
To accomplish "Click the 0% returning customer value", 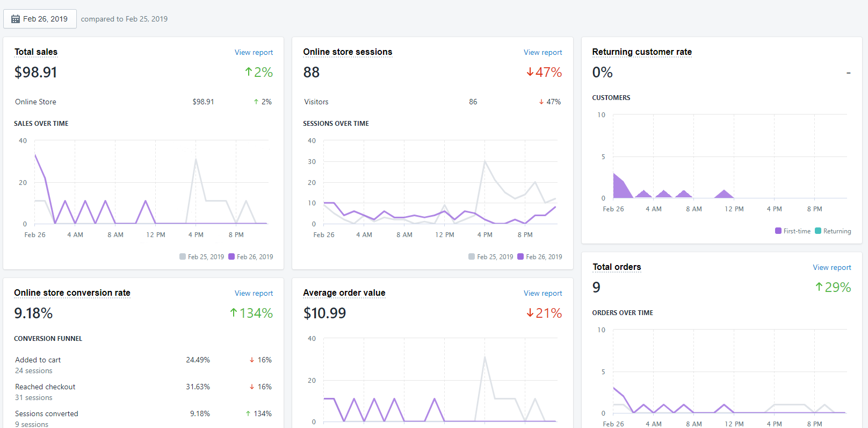I will 602,72.
